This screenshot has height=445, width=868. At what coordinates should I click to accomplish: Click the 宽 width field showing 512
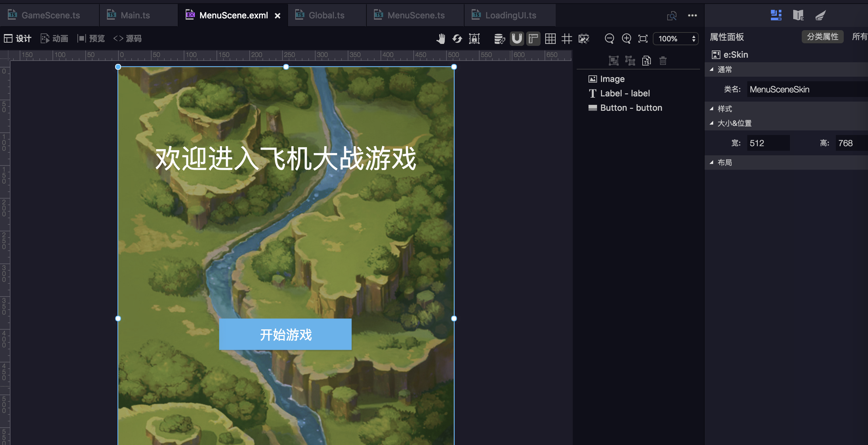[x=768, y=143]
